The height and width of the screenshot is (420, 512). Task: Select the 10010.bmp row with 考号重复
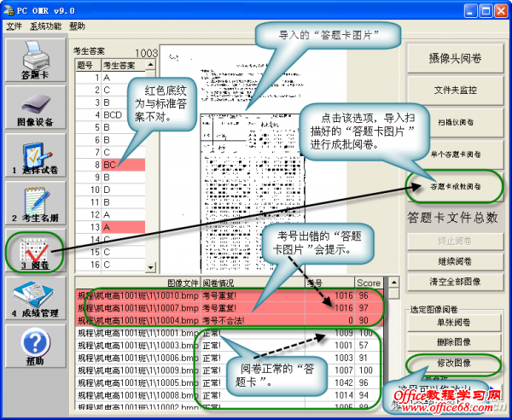230,295
